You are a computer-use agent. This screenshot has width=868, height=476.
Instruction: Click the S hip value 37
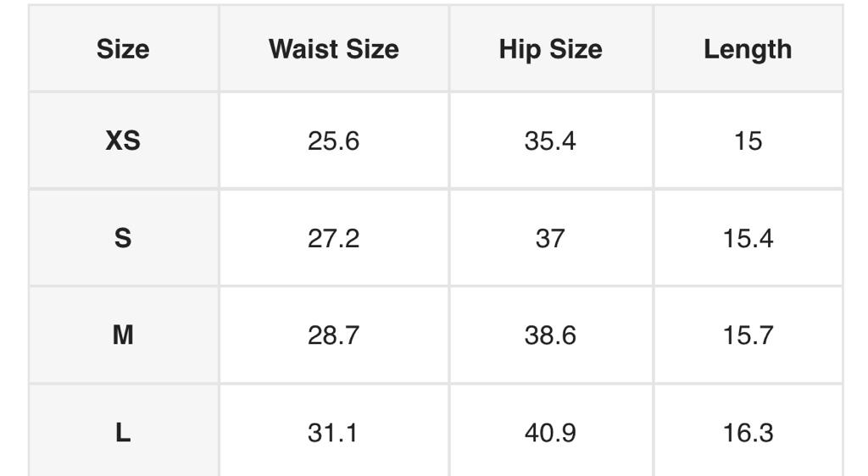(550, 238)
